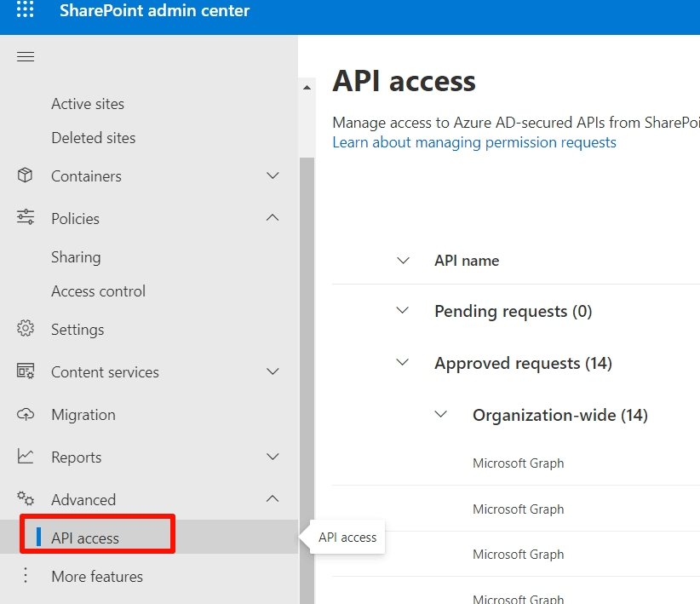Click the Migration cloud upload icon
The height and width of the screenshot is (604, 700).
[26, 414]
